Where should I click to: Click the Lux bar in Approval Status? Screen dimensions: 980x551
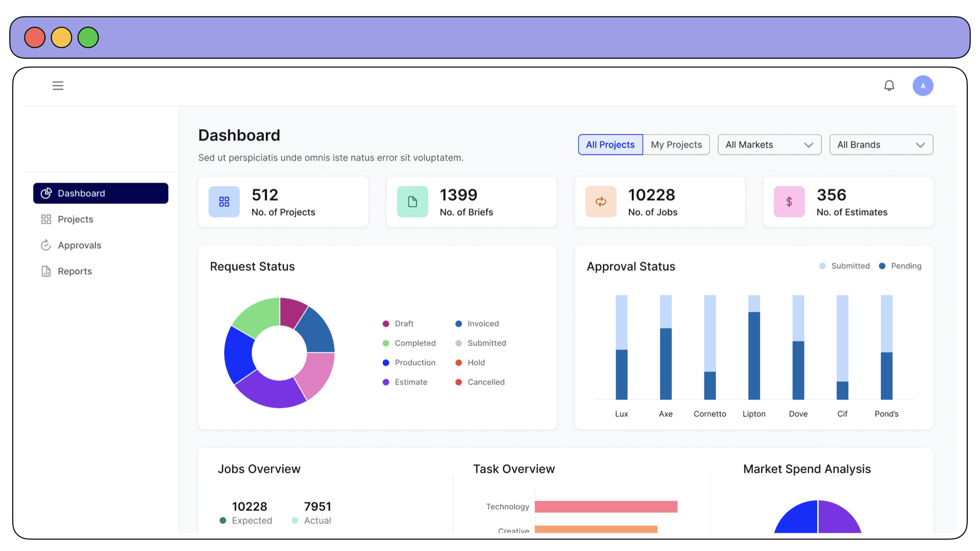[622, 347]
